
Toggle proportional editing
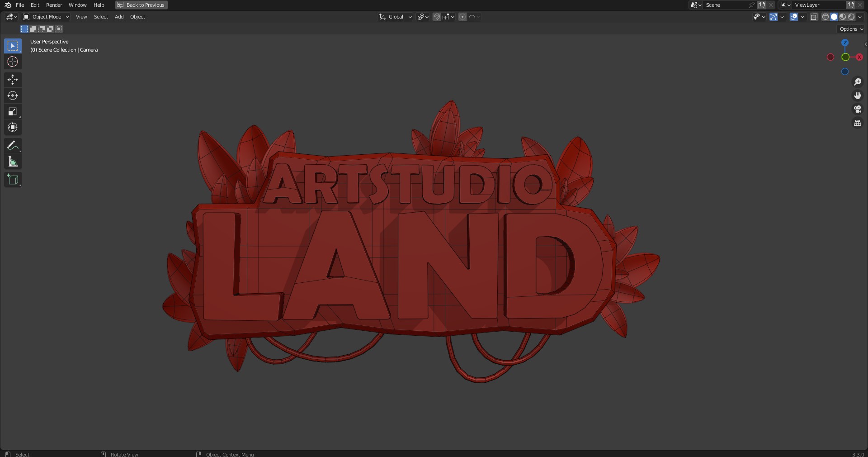point(462,17)
